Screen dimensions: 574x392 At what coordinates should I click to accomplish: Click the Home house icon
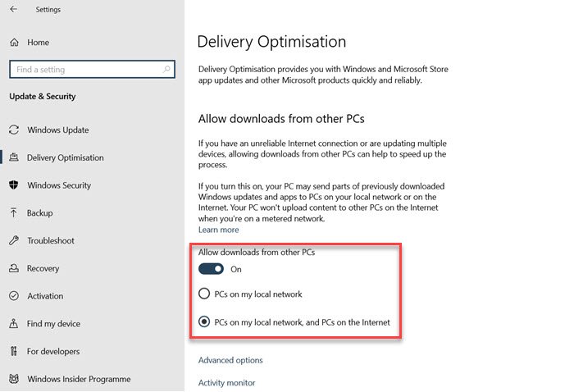pos(14,43)
